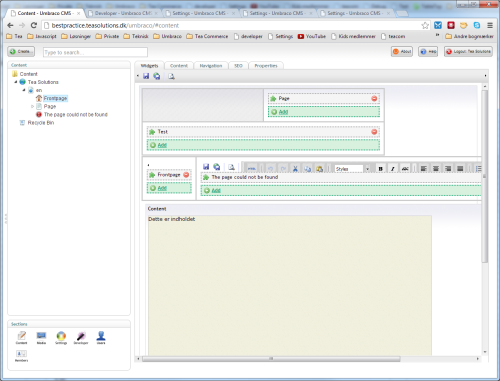The height and width of the screenshot is (381, 500).
Task: Open the Settings section icon
Action: click(x=61, y=338)
